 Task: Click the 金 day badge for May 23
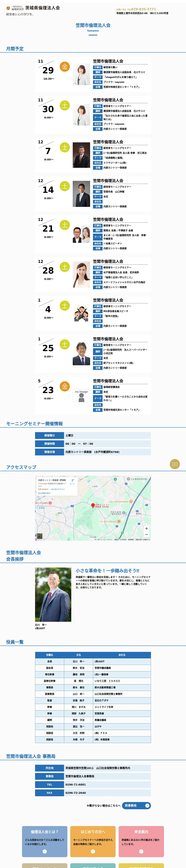tap(65, 387)
